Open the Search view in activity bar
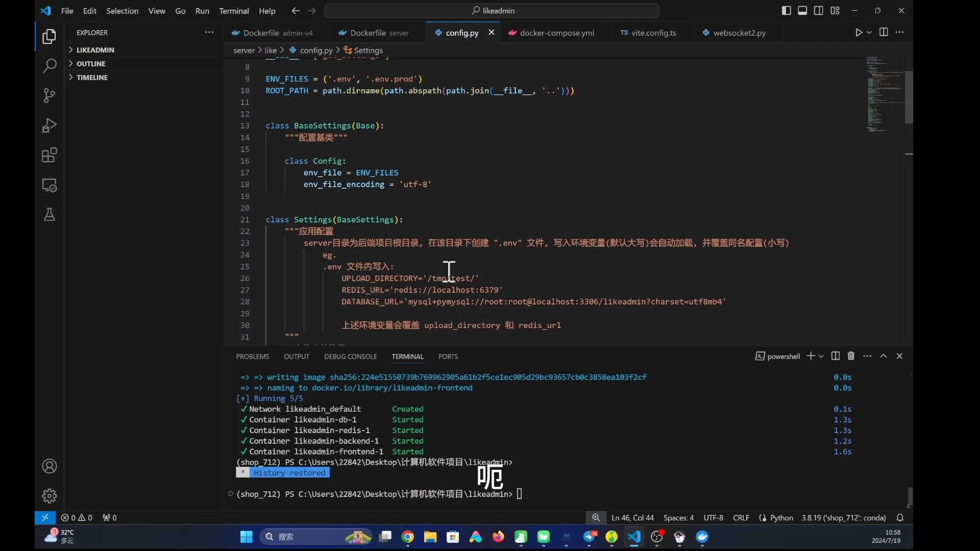980x551 pixels. coord(49,66)
